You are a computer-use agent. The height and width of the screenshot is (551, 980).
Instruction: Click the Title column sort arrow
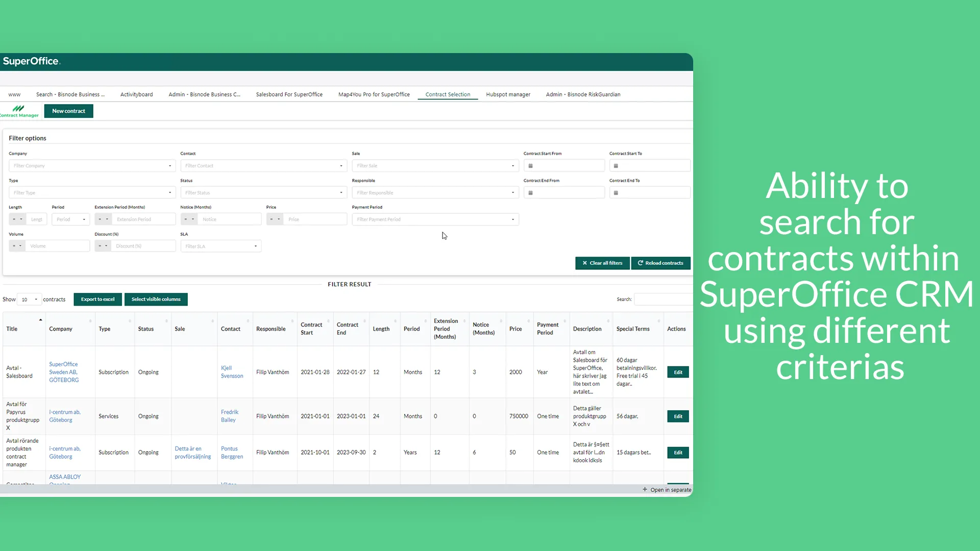click(x=40, y=320)
